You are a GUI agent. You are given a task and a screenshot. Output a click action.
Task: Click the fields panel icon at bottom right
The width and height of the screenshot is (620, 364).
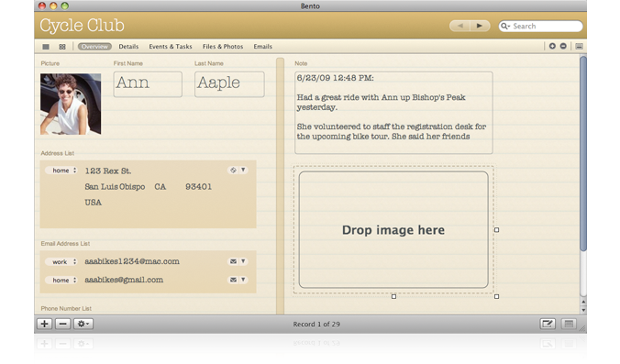(569, 324)
